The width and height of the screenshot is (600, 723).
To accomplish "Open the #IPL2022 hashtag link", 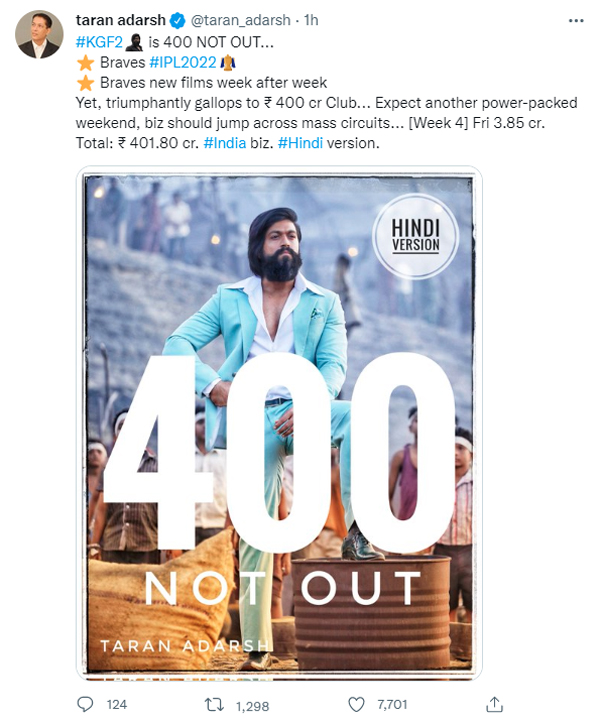I will [183, 62].
